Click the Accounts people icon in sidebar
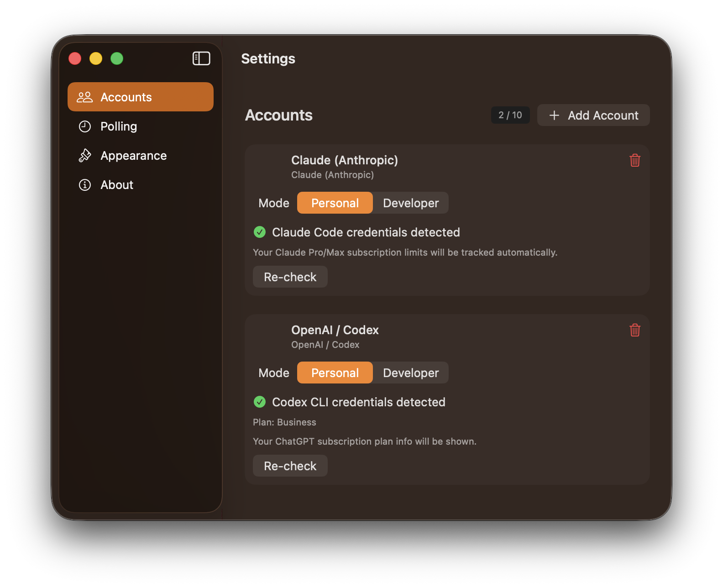The height and width of the screenshot is (588, 723). click(x=85, y=97)
